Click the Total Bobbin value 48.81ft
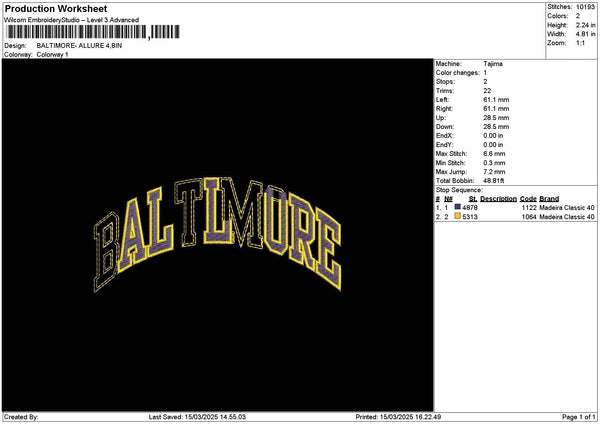 tap(494, 181)
